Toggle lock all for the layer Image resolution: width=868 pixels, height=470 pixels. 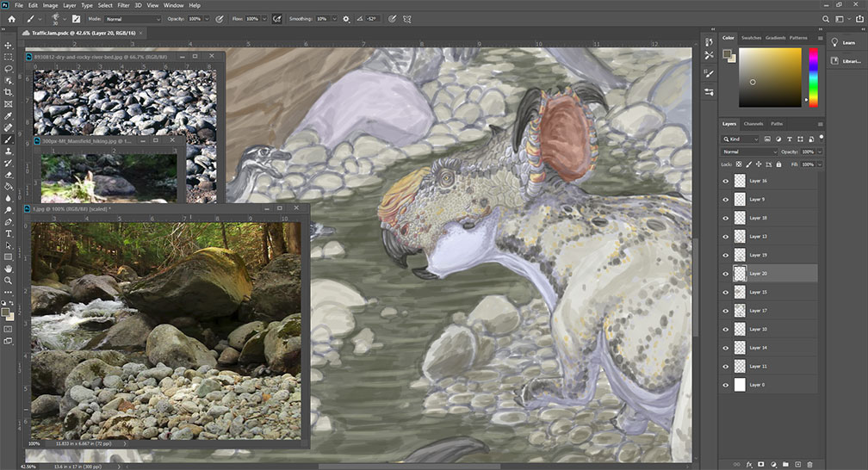[x=778, y=164]
